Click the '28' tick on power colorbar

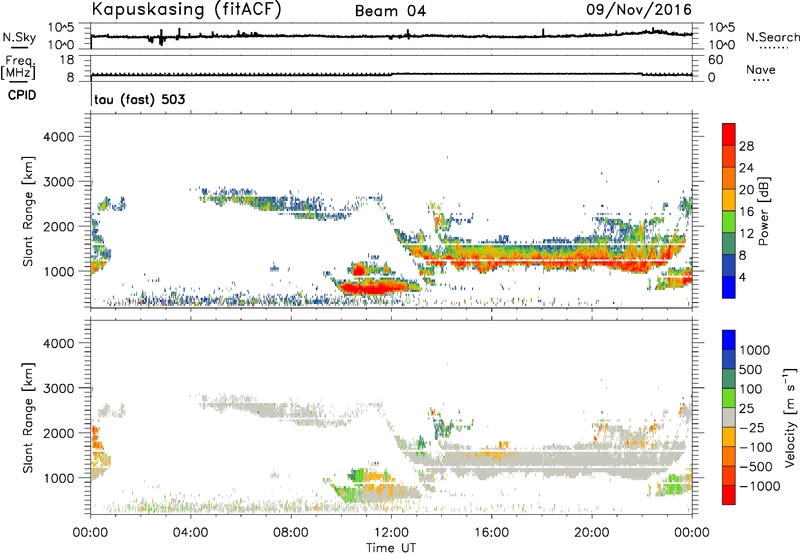tap(746, 146)
